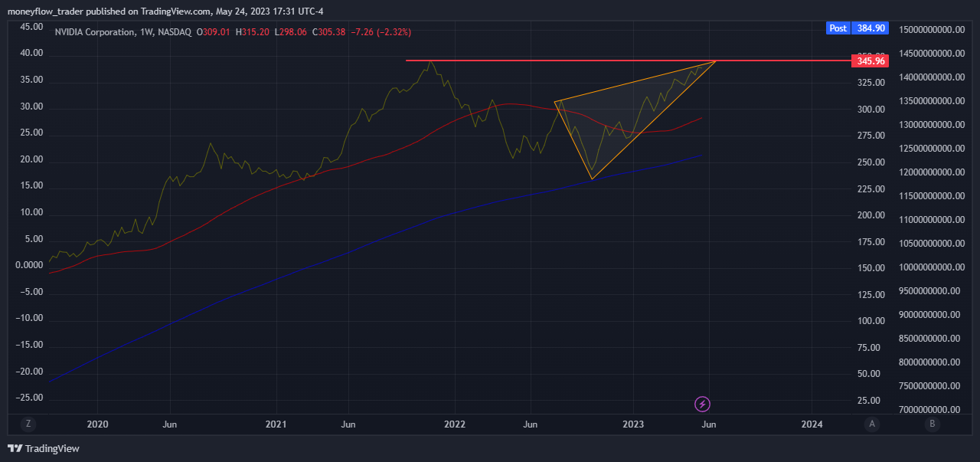The height and width of the screenshot is (462, 980).
Task: Click the 2024 time axis label
Action: tap(812, 424)
